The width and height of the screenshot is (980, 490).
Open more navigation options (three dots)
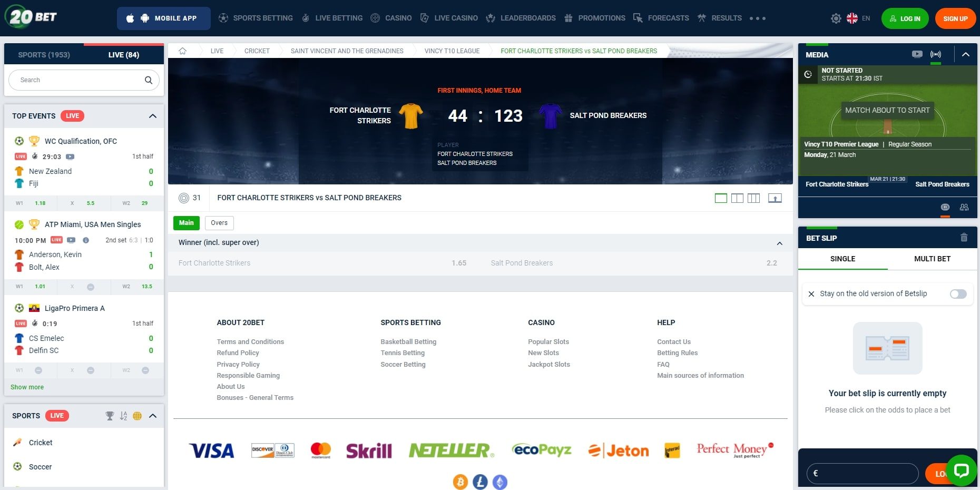pyautogui.click(x=758, y=18)
